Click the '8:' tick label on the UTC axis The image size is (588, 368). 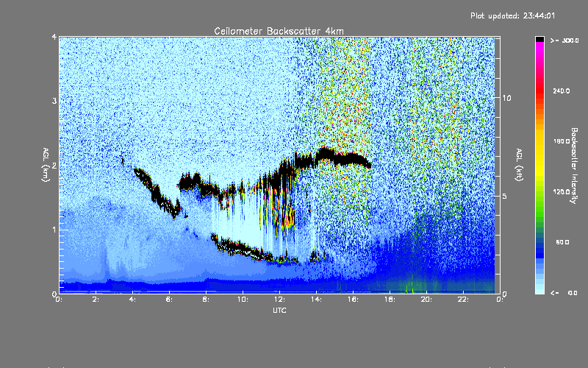[x=207, y=300]
